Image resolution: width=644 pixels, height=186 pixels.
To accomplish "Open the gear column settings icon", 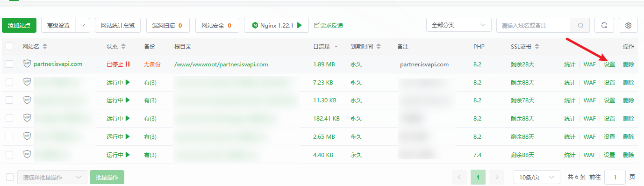I will (x=628, y=25).
